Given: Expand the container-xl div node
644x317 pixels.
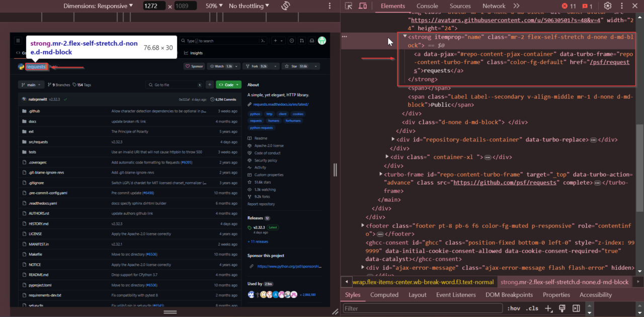Looking at the screenshot, I should 387,157.
